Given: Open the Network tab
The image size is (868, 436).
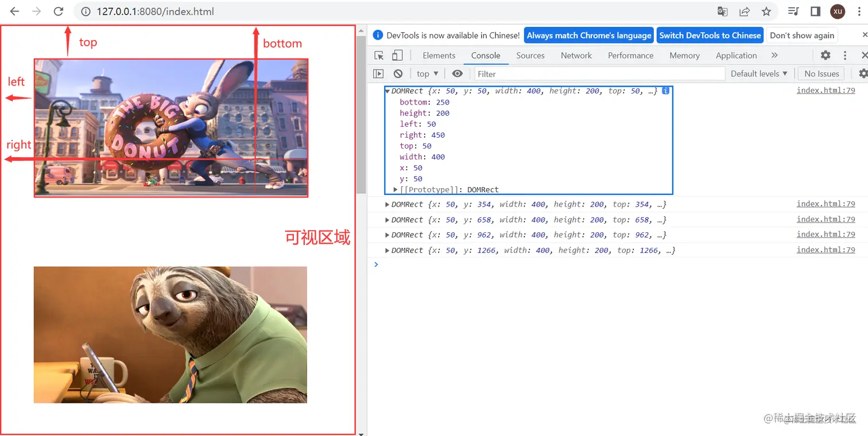Looking at the screenshot, I should point(576,56).
